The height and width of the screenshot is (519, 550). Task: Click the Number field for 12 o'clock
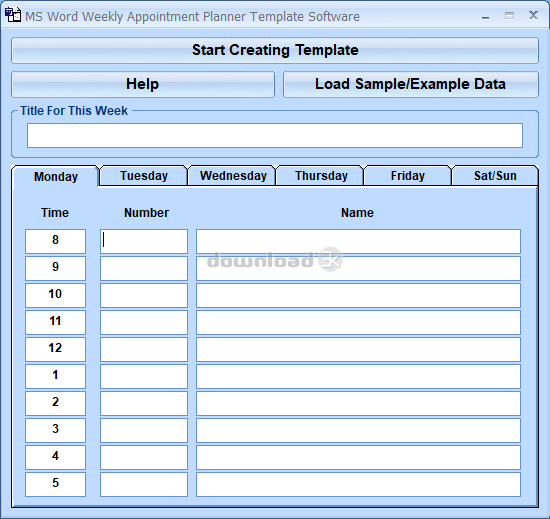coord(144,349)
